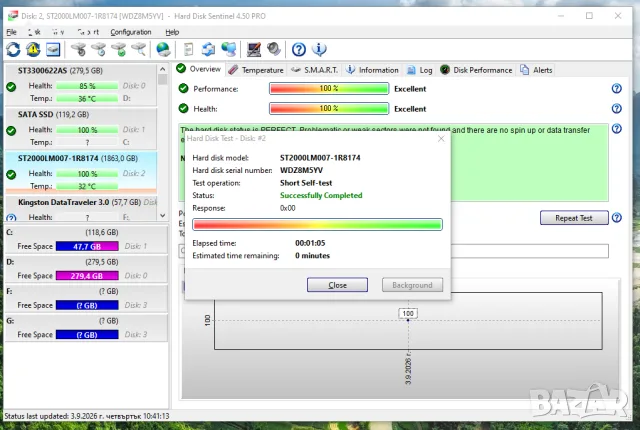
Task: Switch to the S.M.A.R.T. tab
Action: [x=314, y=70]
